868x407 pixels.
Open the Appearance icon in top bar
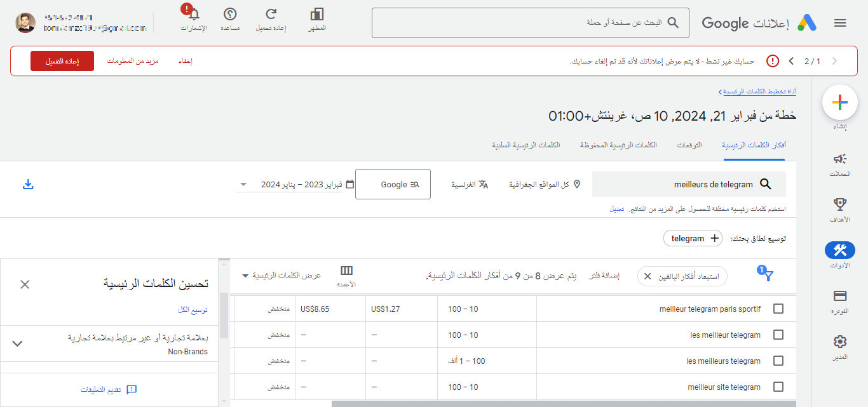pyautogui.click(x=316, y=15)
